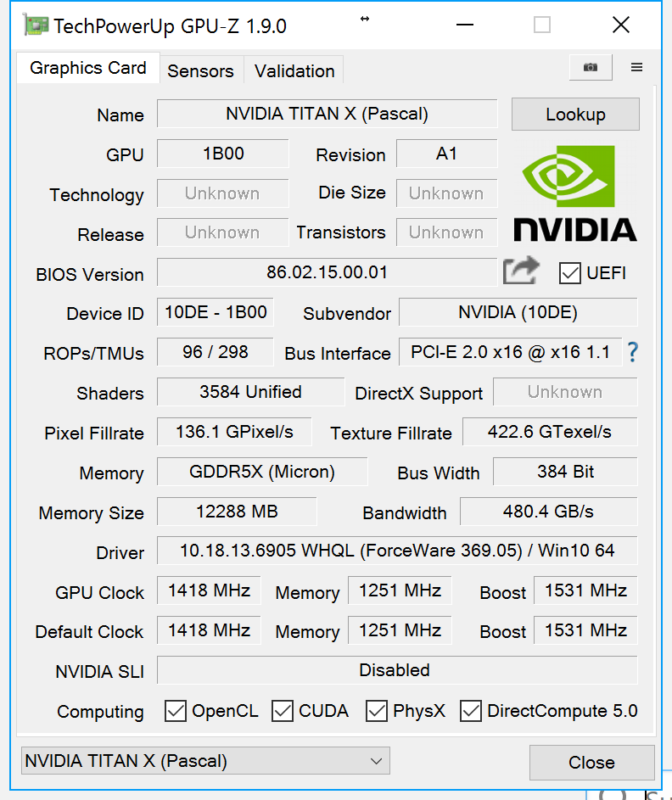Click the BIOS share/export arrow icon

[x=521, y=271]
